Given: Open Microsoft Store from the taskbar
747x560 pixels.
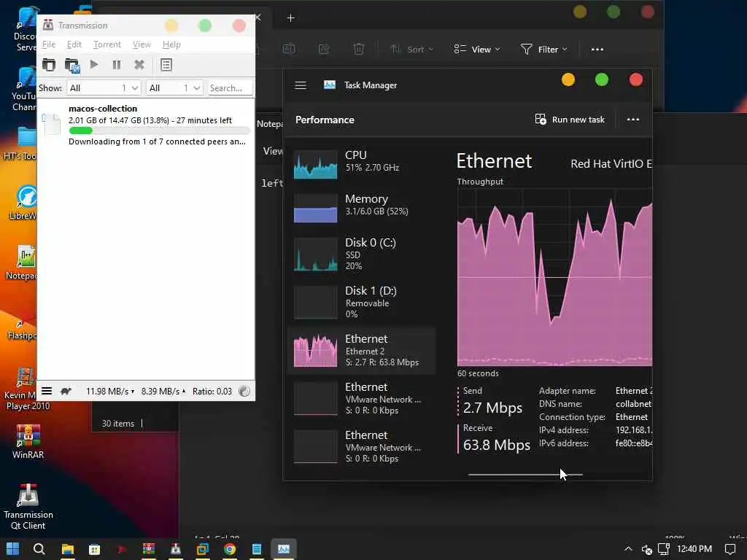Looking at the screenshot, I should click(x=94, y=549).
